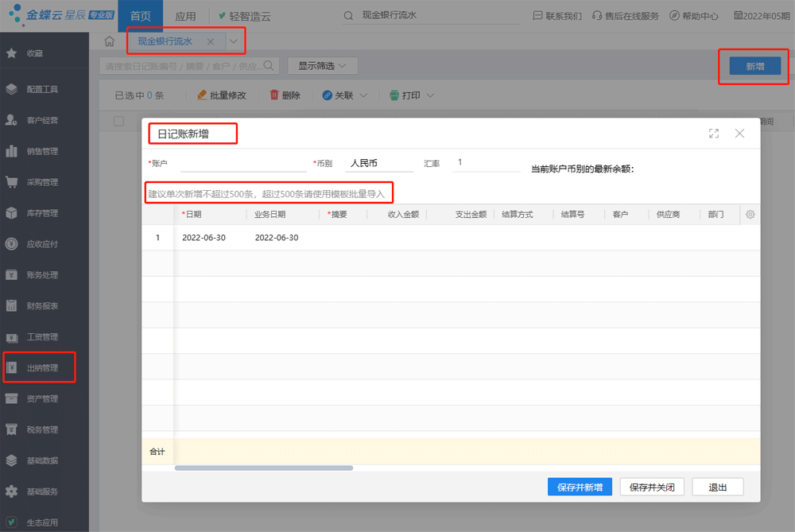Toggle the select-all checkbox in list header

point(118,121)
